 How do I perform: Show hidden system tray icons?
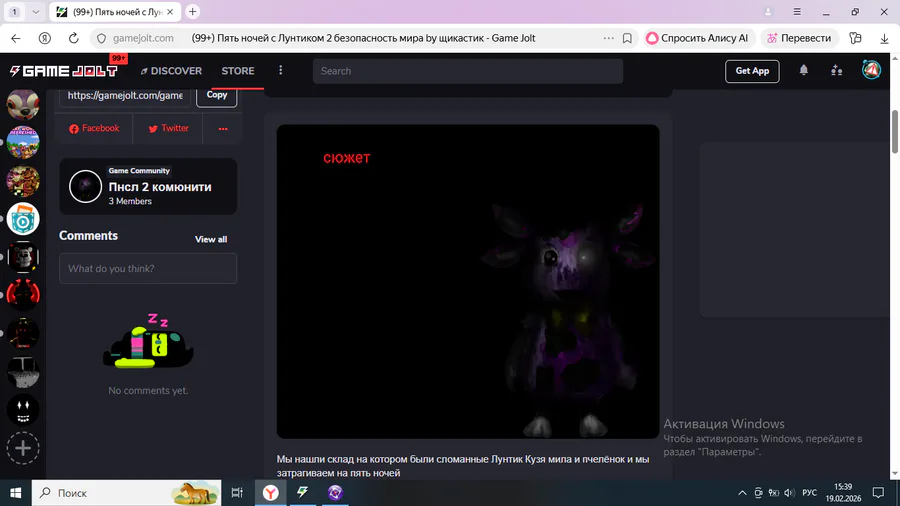click(x=742, y=493)
